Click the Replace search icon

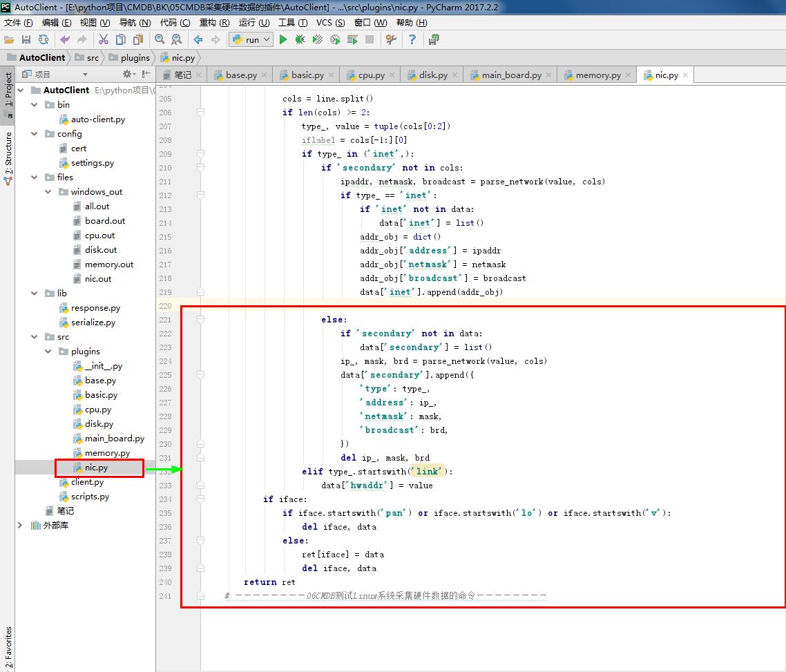pos(176,39)
